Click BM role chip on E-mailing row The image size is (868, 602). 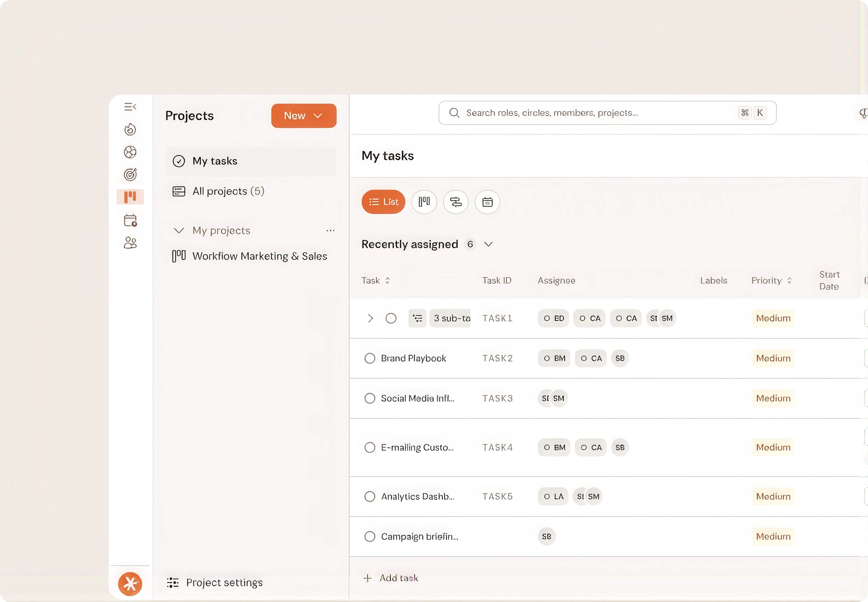554,447
